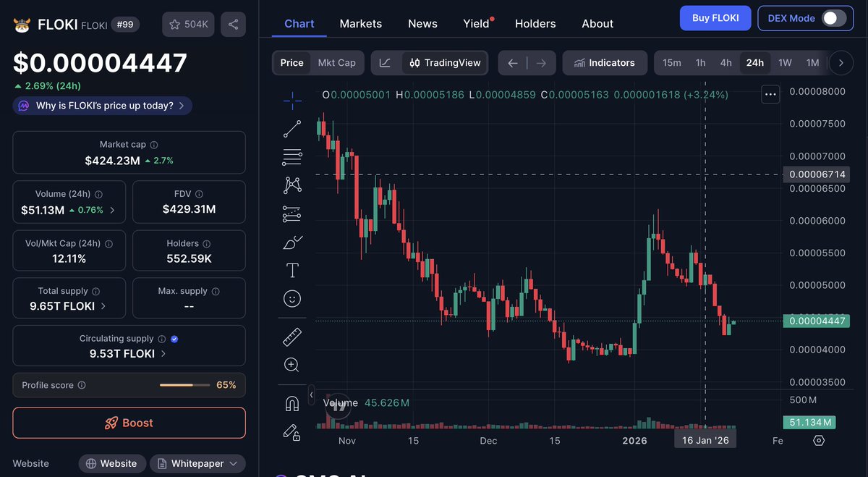The image size is (868, 477).
Task: Click the FLOKI coin logo
Action: pos(22,25)
